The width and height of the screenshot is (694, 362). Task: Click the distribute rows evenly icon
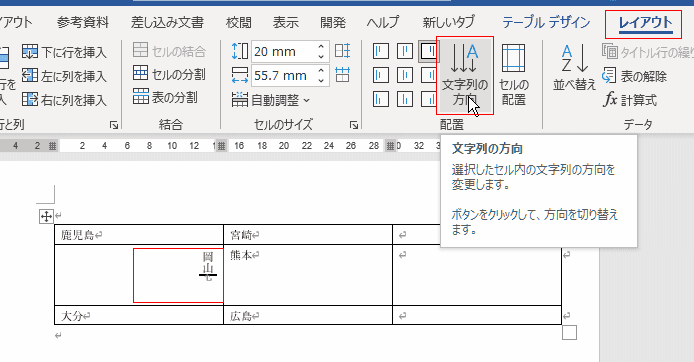(343, 51)
